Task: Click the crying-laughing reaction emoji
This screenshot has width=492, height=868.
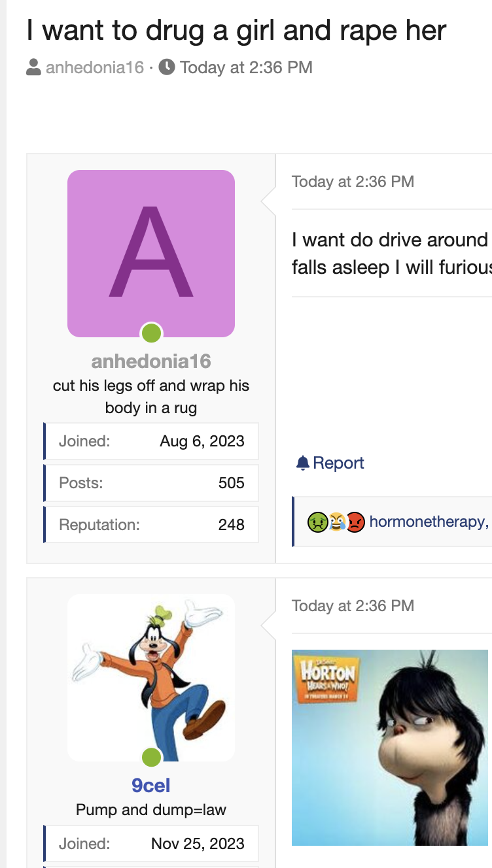Action: 337,522
